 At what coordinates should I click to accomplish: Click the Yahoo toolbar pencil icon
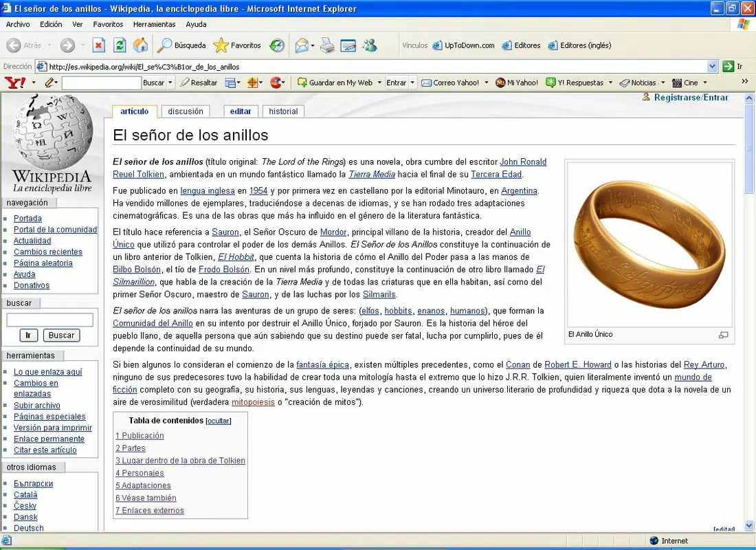[x=49, y=82]
